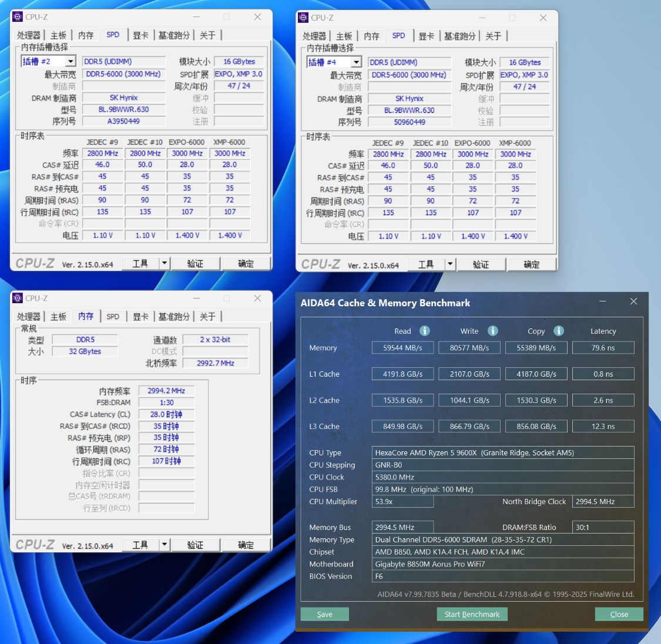Click 工具 button in memory window
661x644 pixels.
(140, 545)
